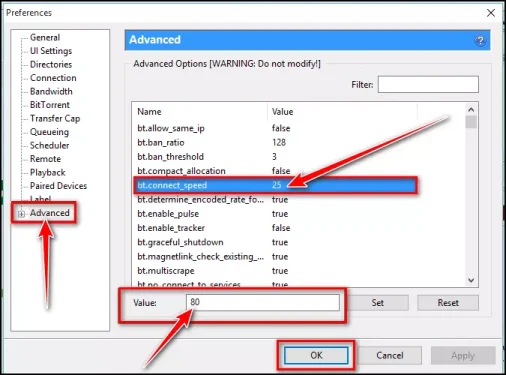Image resolution: width=506 pixels, height=375 pixels.
Task: Sort by the Name column header
Action: click(x=200, y=112)
